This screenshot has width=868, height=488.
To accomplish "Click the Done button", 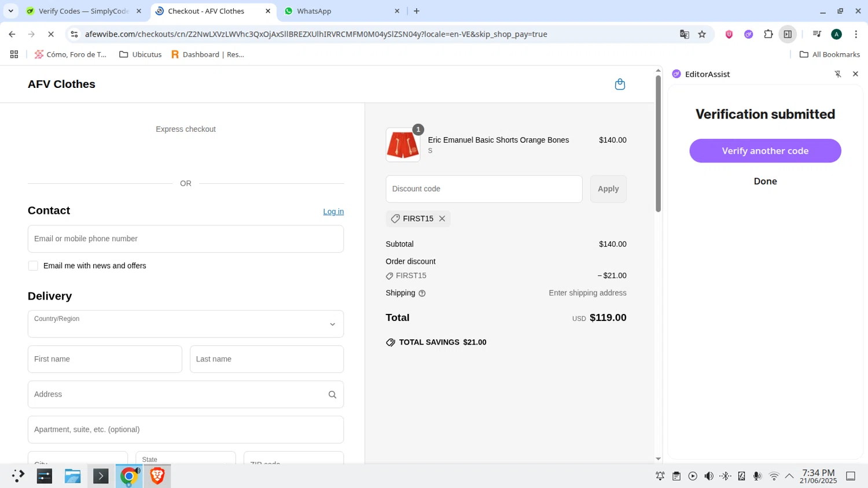I will 765,182.
